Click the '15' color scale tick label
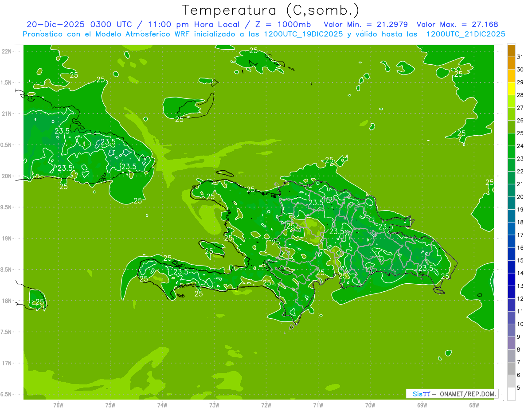This screenshot has width=532, height=411. click(520, 260)
